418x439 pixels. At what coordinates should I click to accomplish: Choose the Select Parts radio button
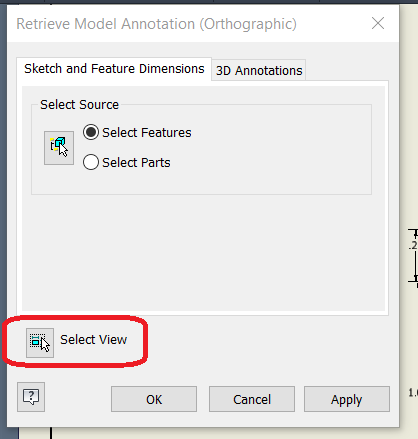[x=91, y=162]
